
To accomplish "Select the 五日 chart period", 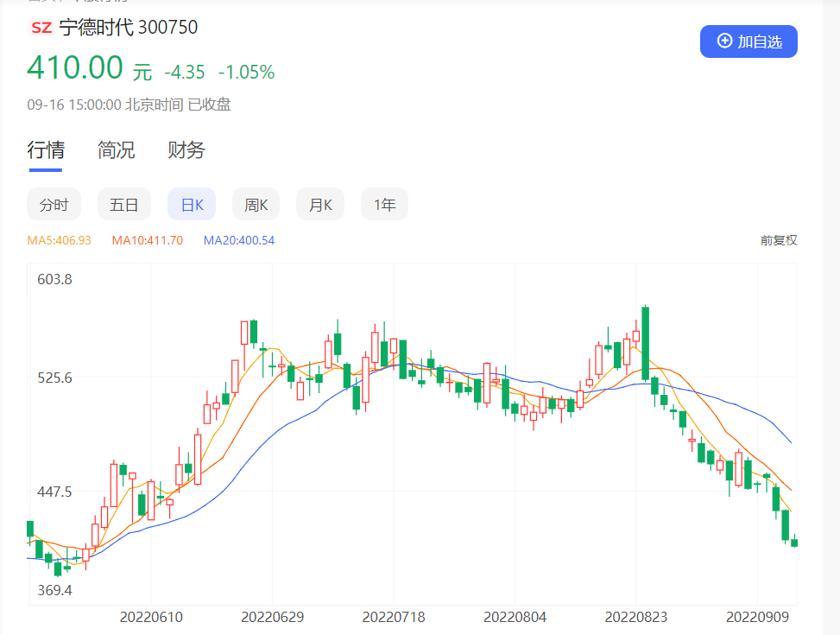I will [124, 205].
